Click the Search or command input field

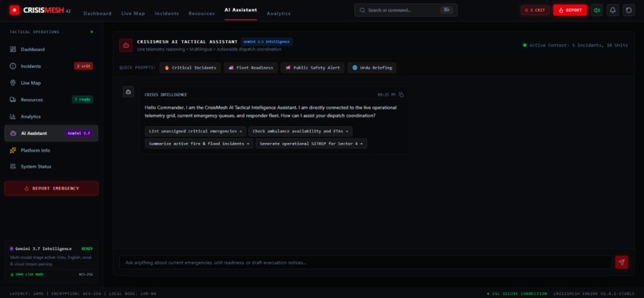tap(406, 10)
